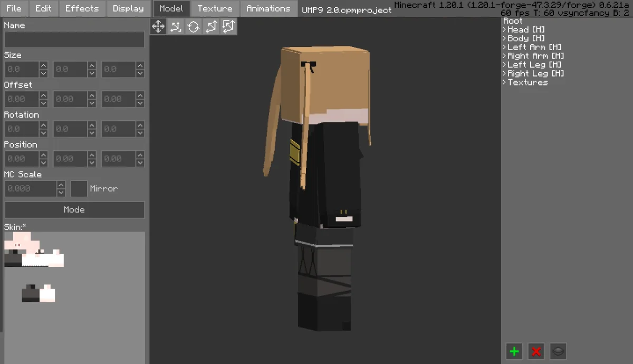Click the Name text field
Viewport: 633px width, 364px height.
pos(74,40)
